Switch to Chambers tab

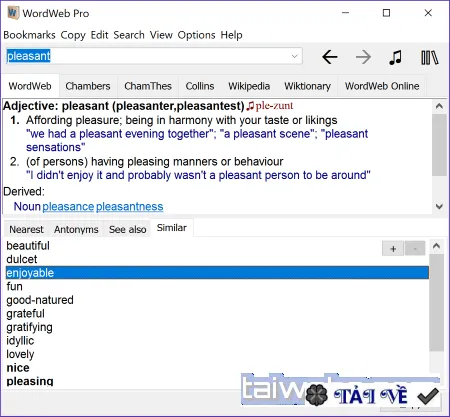click(88, 86)
